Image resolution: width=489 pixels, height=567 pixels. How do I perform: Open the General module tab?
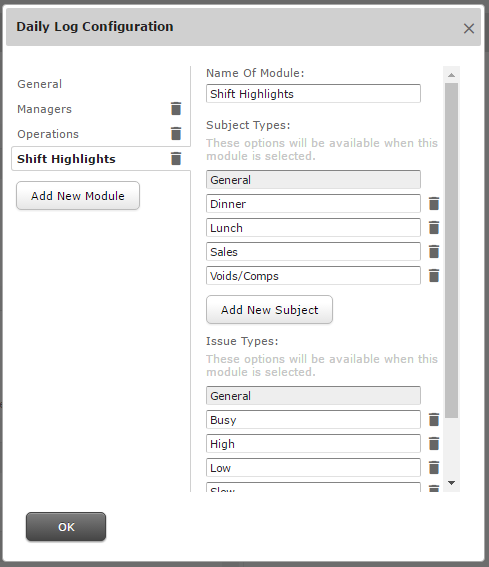39,84
